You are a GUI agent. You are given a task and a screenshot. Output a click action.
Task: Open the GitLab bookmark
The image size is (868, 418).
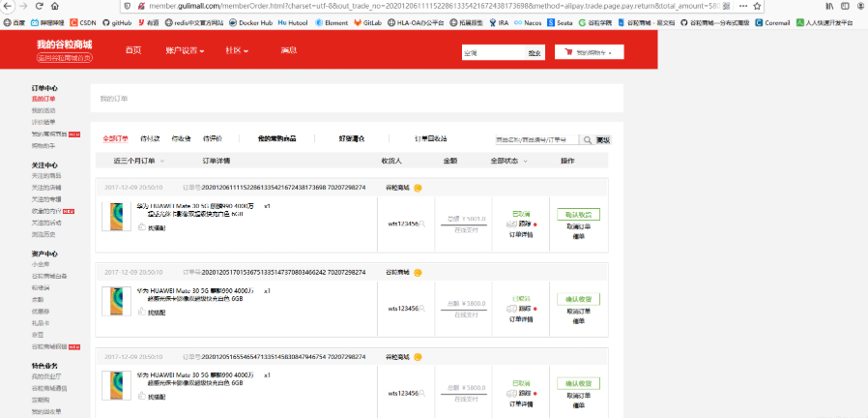368,22
